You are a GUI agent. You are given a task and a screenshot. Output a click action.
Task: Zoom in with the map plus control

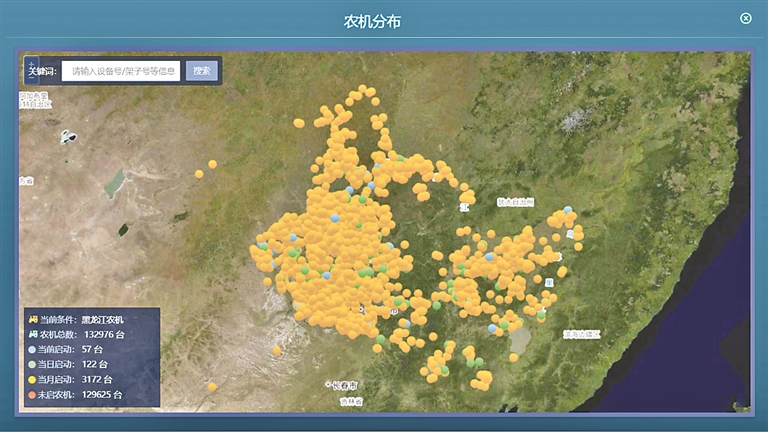pyautogui.click(x=31, y=63)
